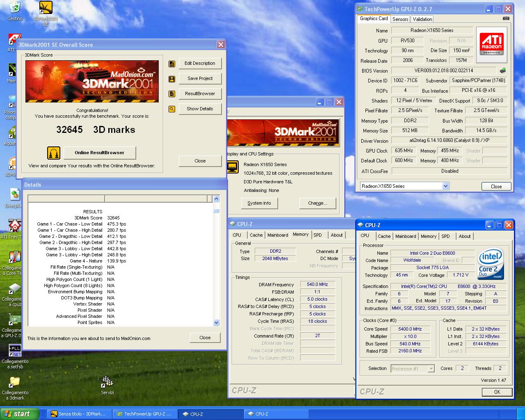Click the Show Details button
525x420 pixels.
(x=200, y=109)
